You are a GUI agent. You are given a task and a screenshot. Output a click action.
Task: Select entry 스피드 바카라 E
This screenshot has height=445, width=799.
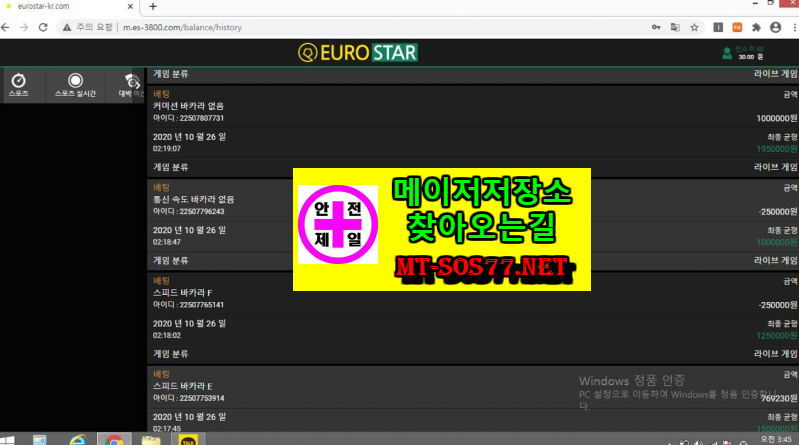pyautogui.click(x=182, y=386)
